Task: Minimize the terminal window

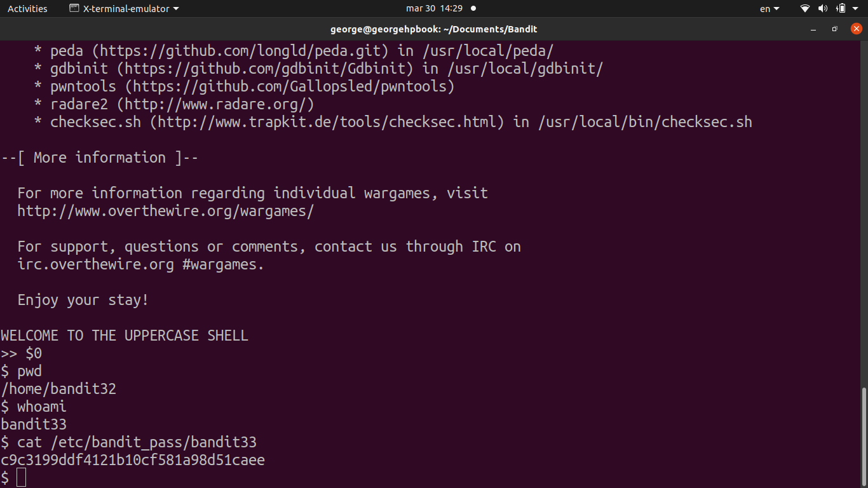Action: (813, 29)
